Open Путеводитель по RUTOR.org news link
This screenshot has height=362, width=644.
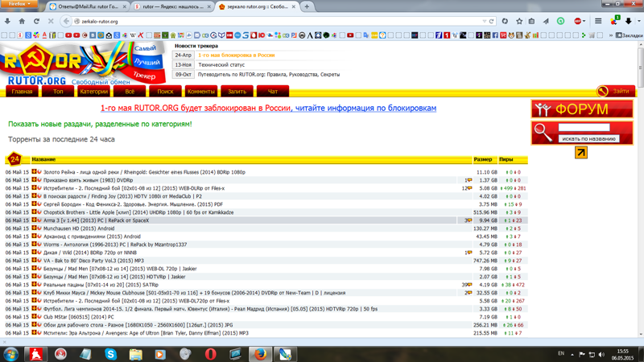(x=269, y=75)
